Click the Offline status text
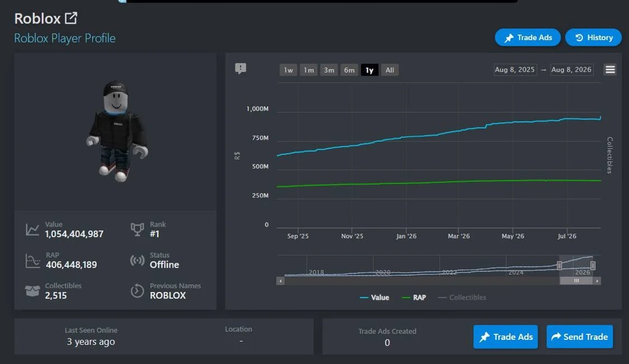The image size is (629, 364). (x=164, y=265)
